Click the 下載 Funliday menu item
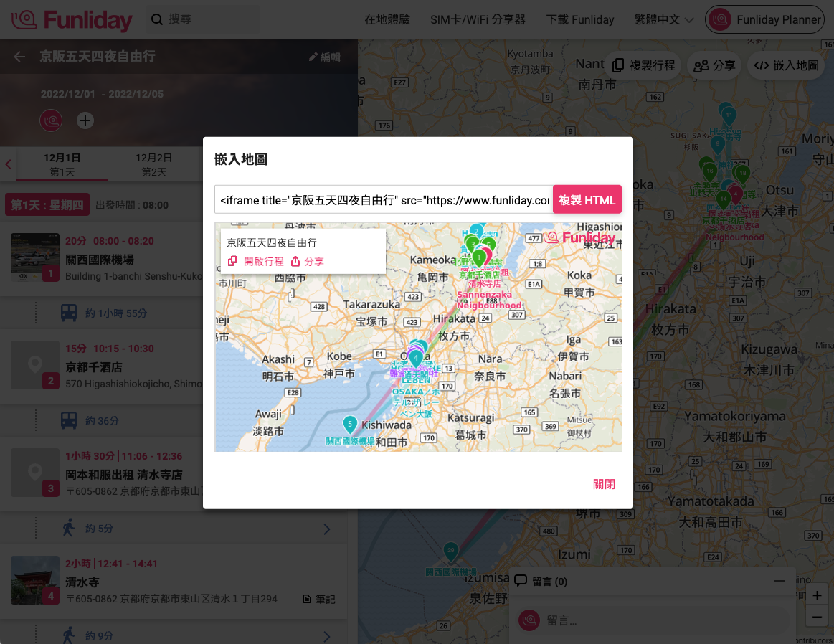Image resolution: width=834 pixels, height=644 pixels. [580, 19]
